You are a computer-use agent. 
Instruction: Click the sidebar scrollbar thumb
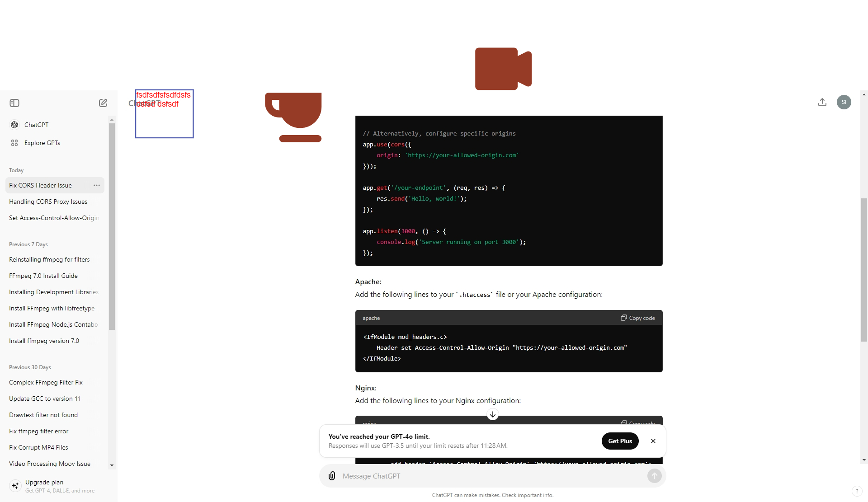pyautogui.click(x=112, y=226)
